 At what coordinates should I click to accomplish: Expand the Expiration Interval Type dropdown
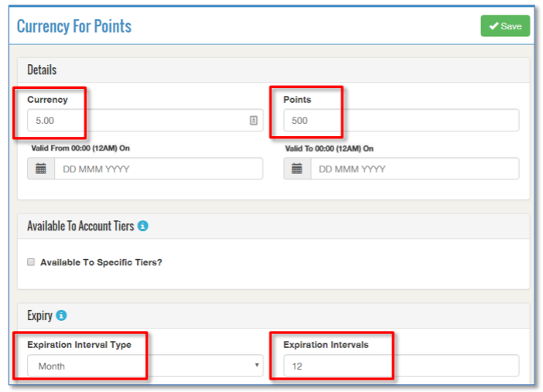(145, 366)
